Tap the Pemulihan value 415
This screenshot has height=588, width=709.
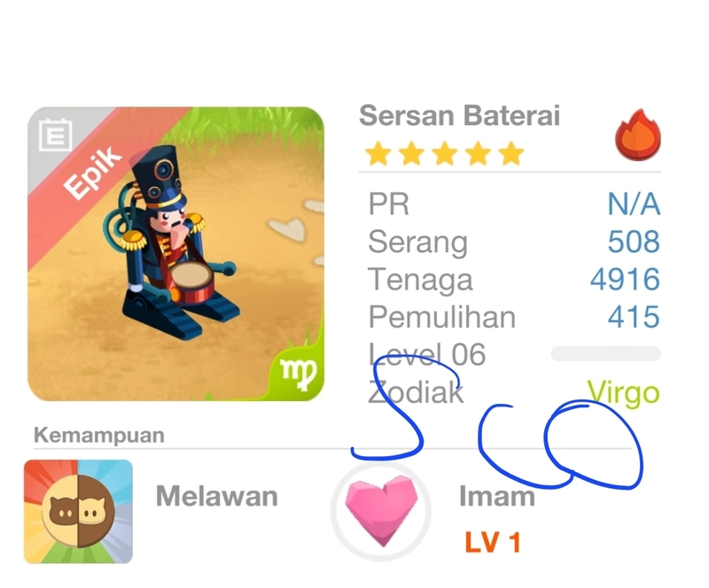tap(634, 316)
